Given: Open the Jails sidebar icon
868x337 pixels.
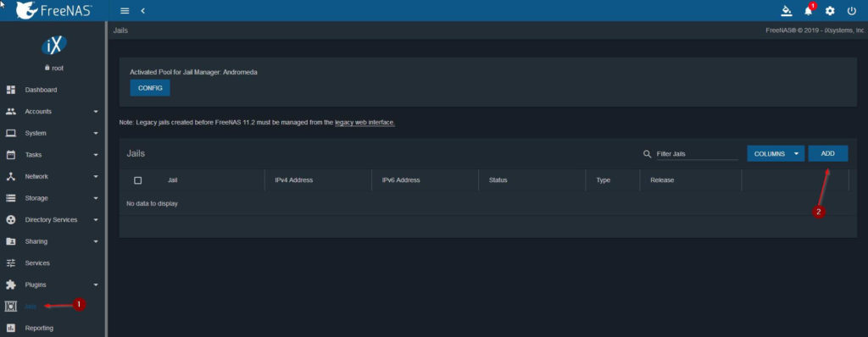Looking at the screenshot, I should pos(10,306).
